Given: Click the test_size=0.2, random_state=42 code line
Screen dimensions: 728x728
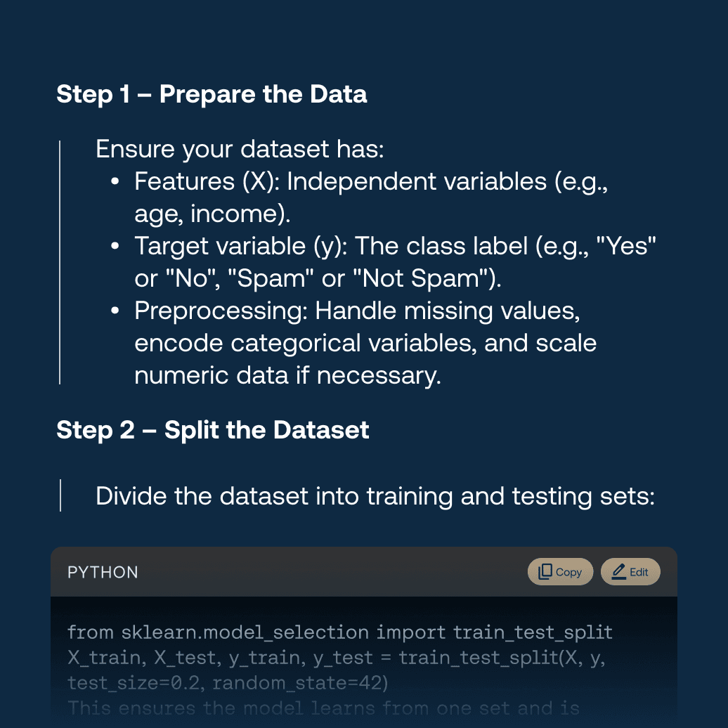Looking at the screenshot, I should coord(228,683).
